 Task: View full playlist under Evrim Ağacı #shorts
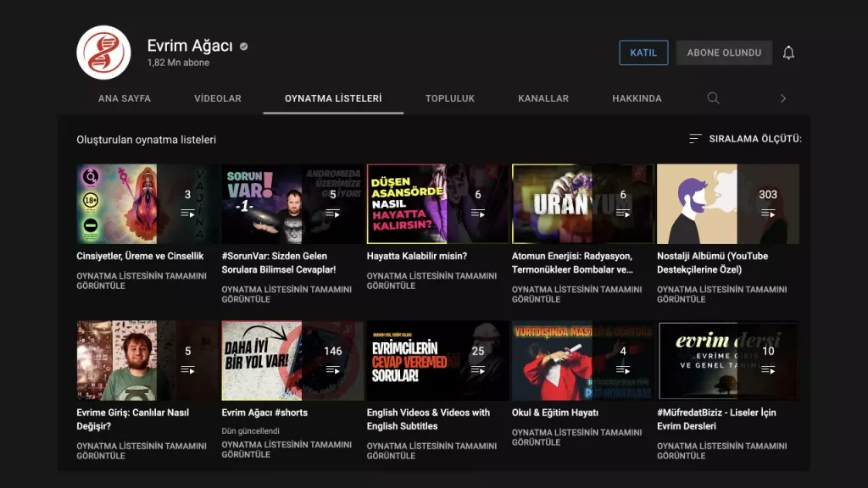tap(287, 449)
